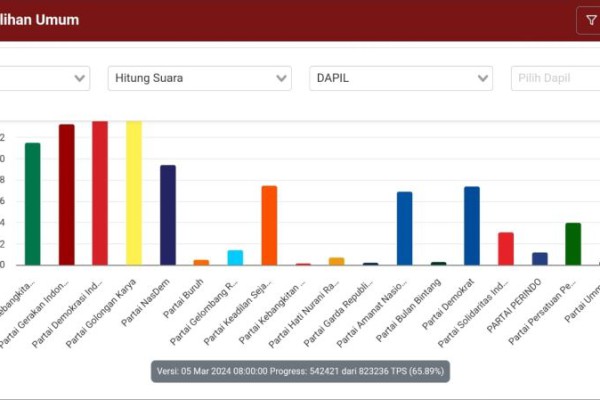Click the tiny Partai Bulan Bintang bar

439,264
